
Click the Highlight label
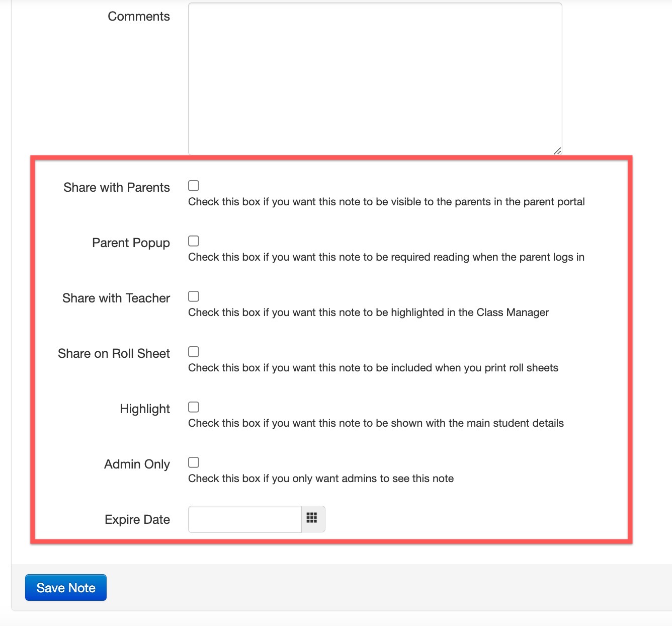tap(145, 409)
